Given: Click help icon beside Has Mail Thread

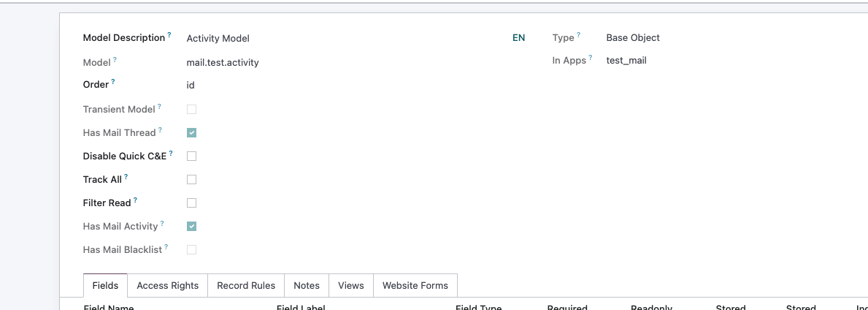Looking at the screenshot, I should point(161,130).
